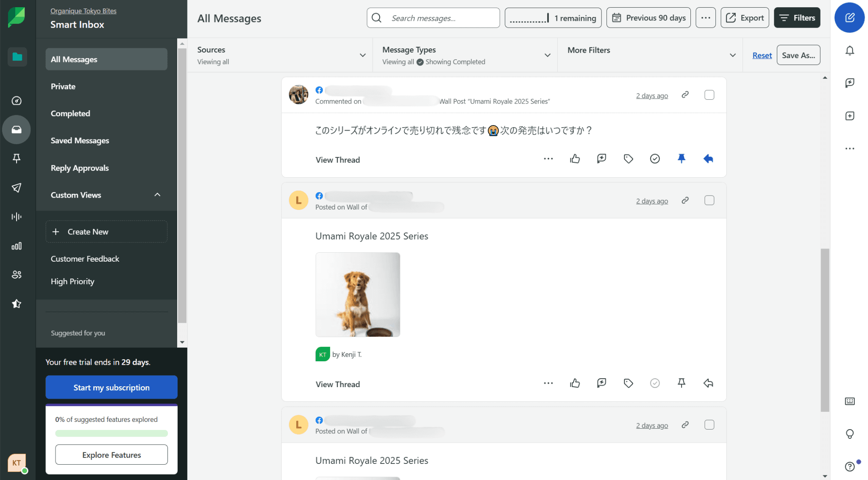The image size is (868, 480).
Task: Select the checkbox on the first message
Action: click(709, 95)
